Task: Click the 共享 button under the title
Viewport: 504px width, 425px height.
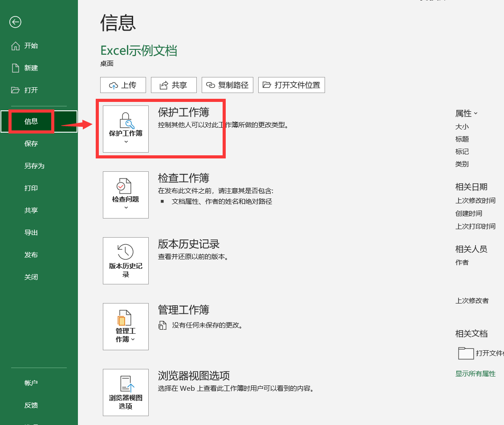Action: (x=174, y=85)
